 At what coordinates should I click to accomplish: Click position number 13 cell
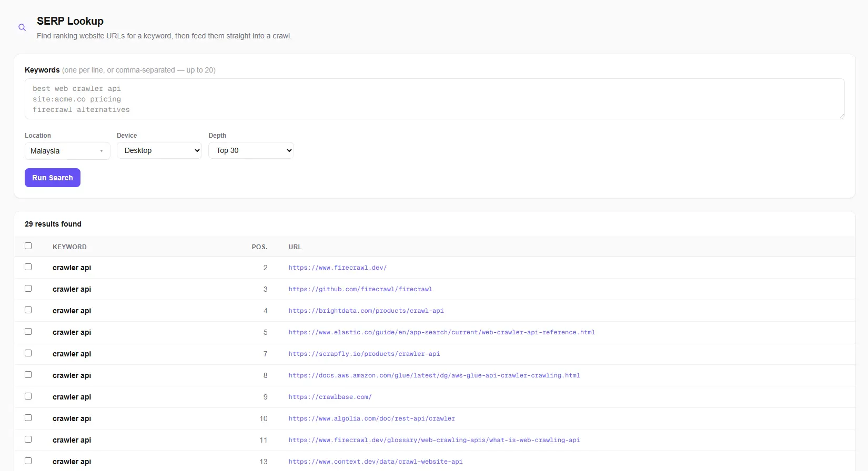(264, 462)
